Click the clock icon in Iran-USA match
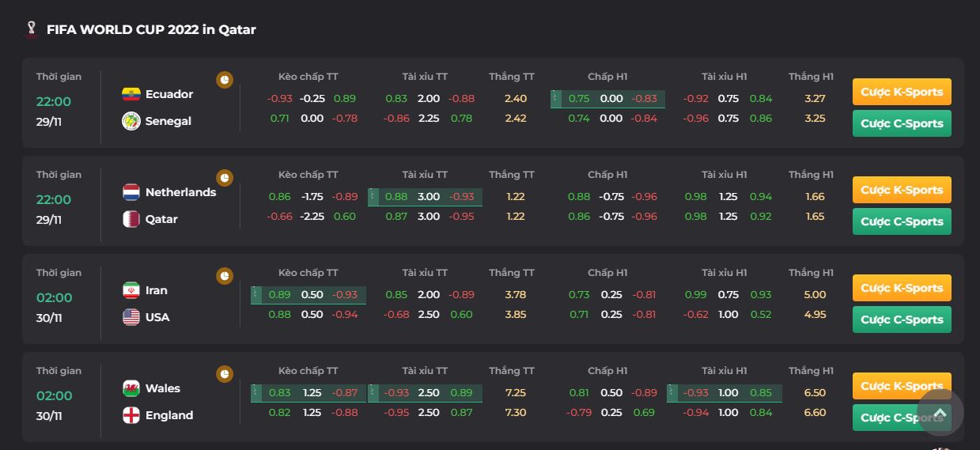Screen dimensions: 980x450 tap(225, 276)
